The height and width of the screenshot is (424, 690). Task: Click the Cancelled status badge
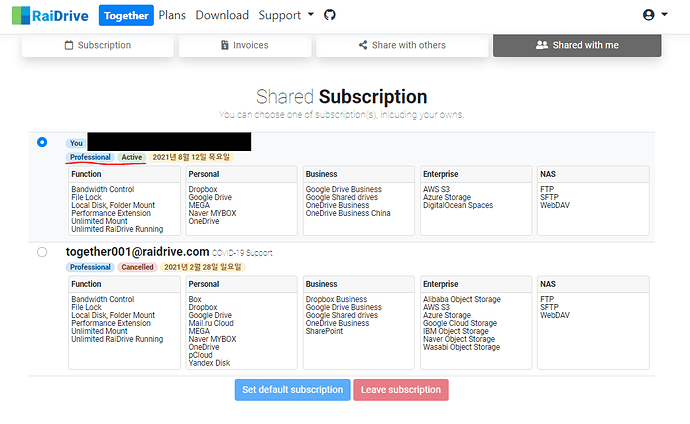point(137,267)
